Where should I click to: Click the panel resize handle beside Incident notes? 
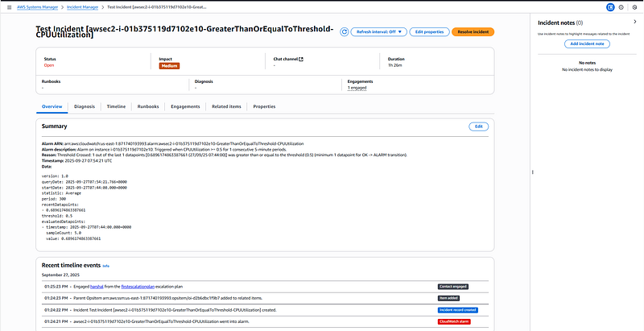[x=532, y=172]
